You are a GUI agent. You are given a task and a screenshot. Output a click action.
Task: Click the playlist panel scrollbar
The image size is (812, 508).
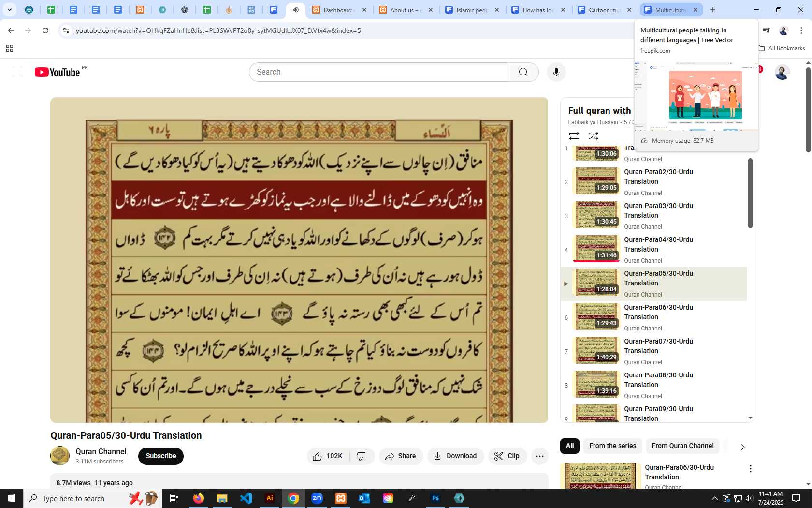click(750, 194)
